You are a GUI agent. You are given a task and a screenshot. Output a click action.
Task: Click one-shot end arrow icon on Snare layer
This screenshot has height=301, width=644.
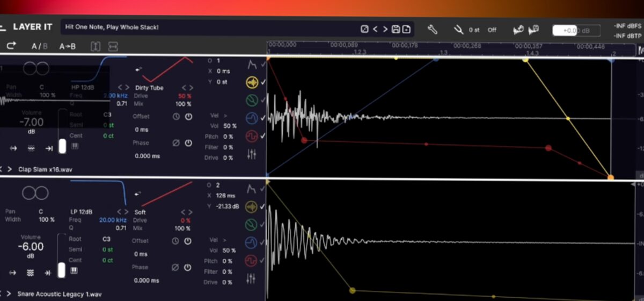click(x=48, y=273)
